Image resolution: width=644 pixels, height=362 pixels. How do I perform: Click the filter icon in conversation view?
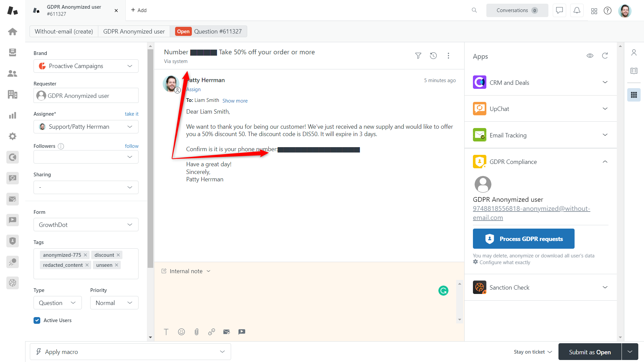click(418, 55)
